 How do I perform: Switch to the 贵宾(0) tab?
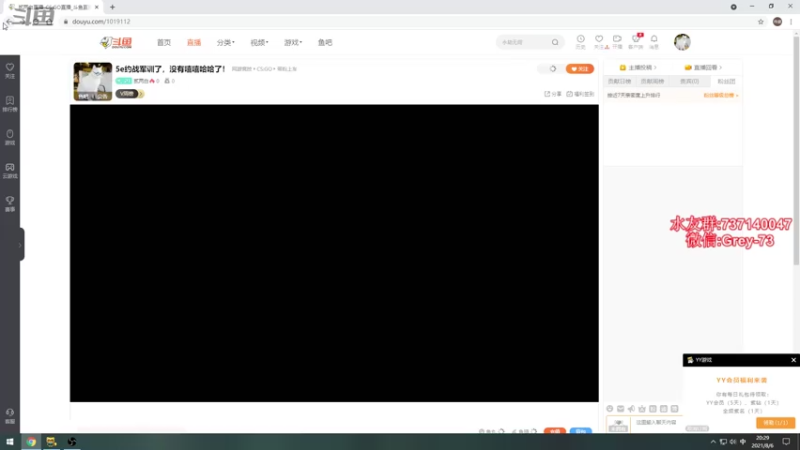[x=689, y=81]
